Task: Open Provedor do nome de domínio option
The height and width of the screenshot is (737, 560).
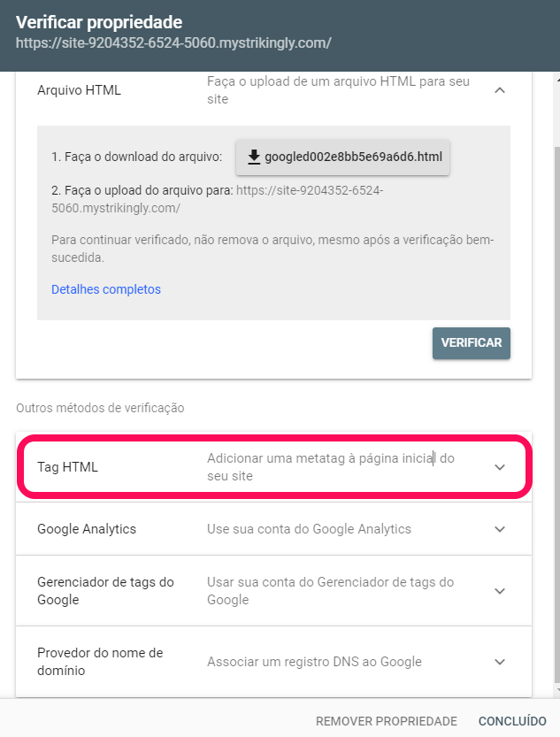Action: point(274,662)
